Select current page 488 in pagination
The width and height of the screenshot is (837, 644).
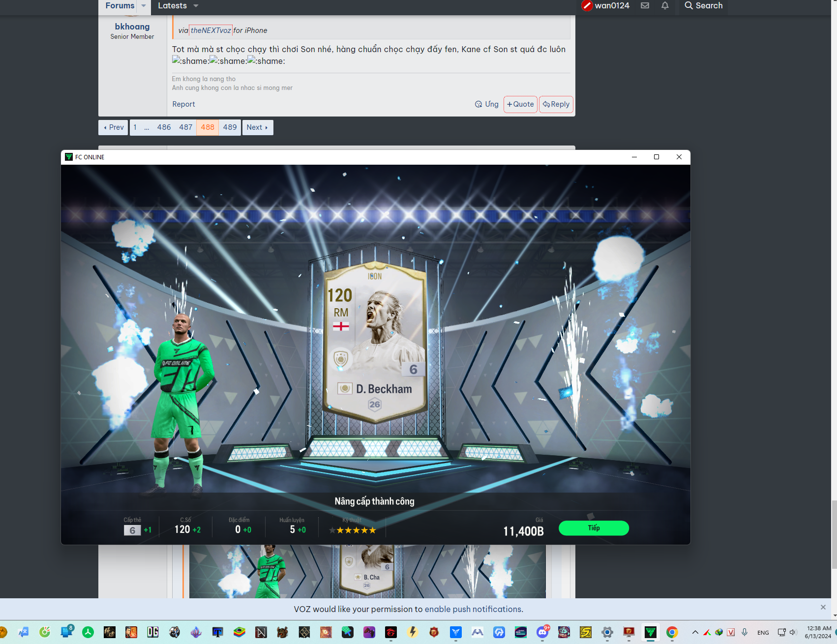208,127
